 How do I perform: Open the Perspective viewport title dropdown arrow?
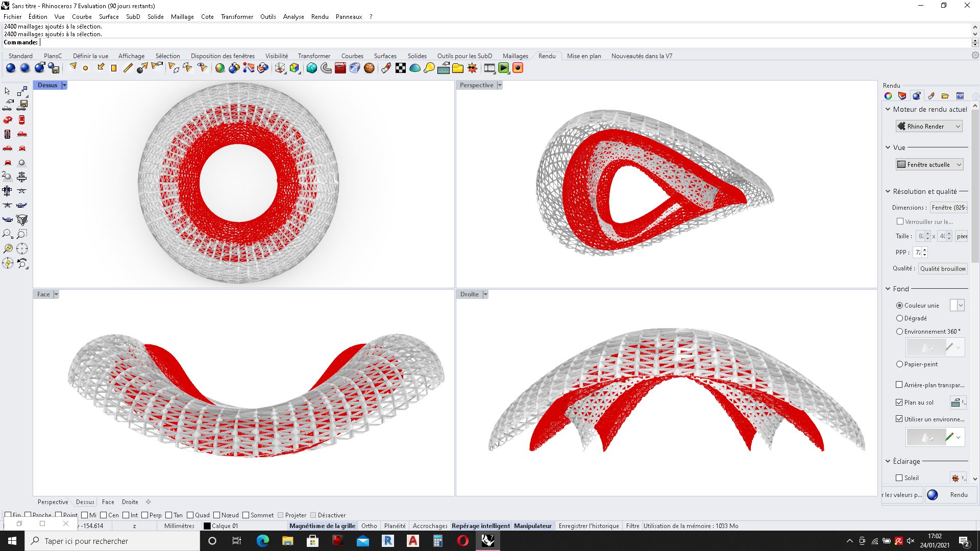pos(500,85)
